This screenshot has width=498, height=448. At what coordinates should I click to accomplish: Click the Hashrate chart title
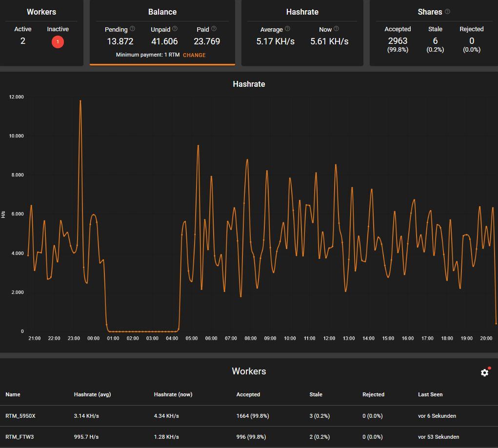[x=249, y=84]
